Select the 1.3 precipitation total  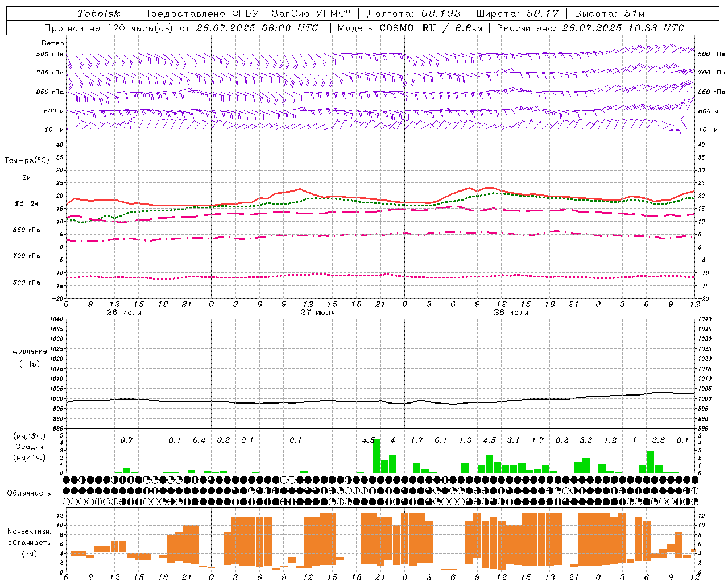tap(465, 440)
